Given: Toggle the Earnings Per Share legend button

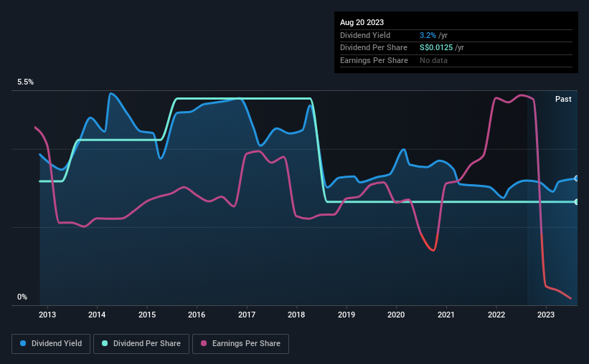Looking at the screenshot, I should 240,344.
